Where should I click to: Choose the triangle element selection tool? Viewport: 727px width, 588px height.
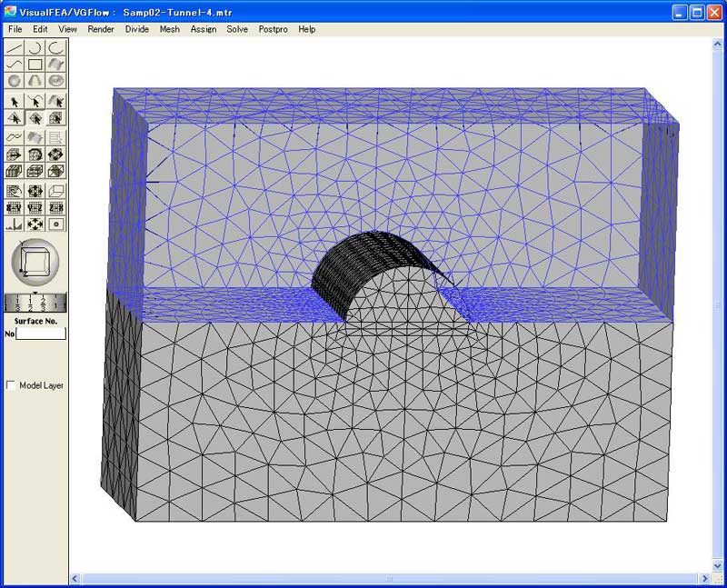click(15, 118)
